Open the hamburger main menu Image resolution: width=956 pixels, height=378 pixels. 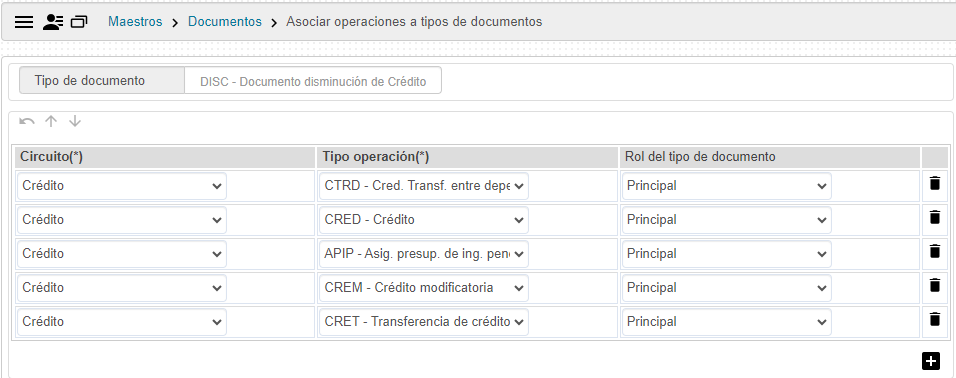tap(24, 22)
